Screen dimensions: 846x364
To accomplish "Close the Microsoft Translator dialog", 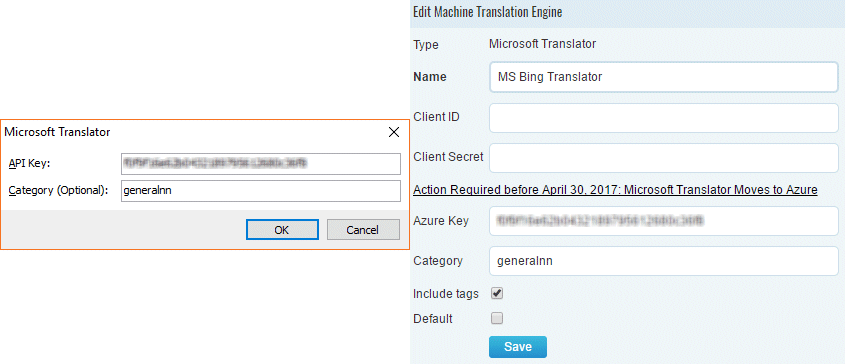I will point(394,132).
